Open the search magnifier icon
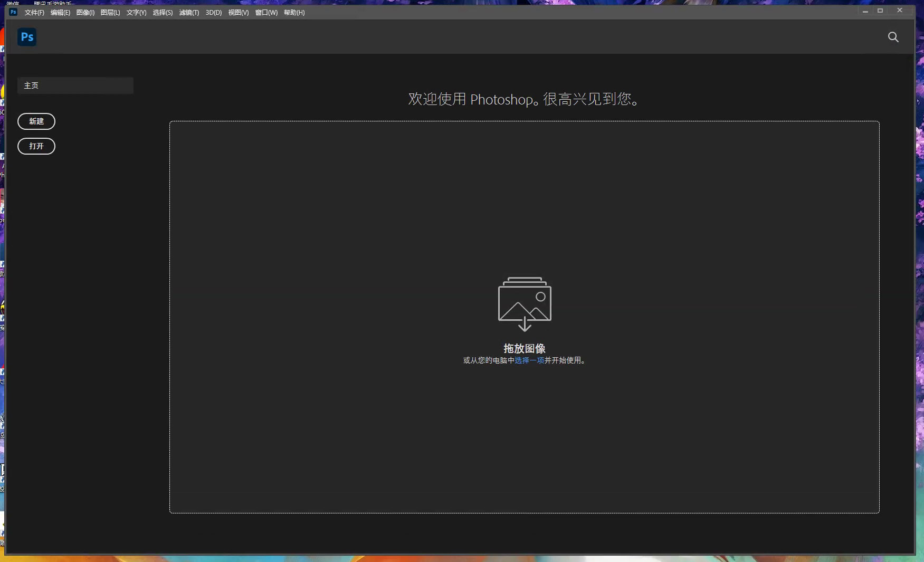The height and width of the screenshot is (562, 924). coord(893,37)
